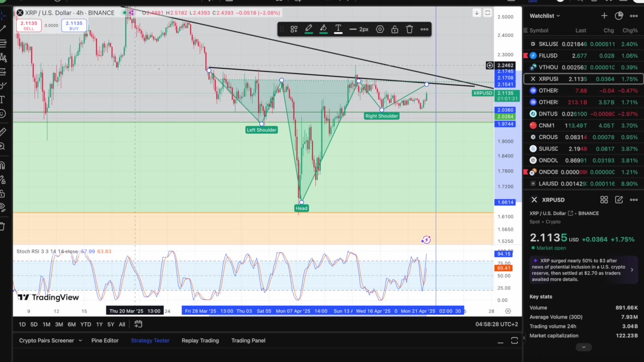Select LAIUSD in the watchlist
This screenshot has height=362, width=644.
[584, 184]
